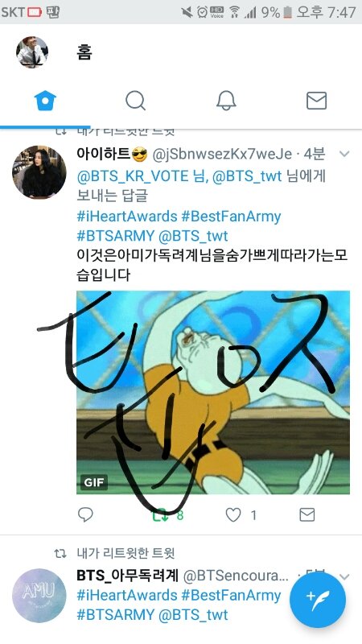
Task: Tap the profile avatar beside 홈
Action: click(x=32, y=52)
